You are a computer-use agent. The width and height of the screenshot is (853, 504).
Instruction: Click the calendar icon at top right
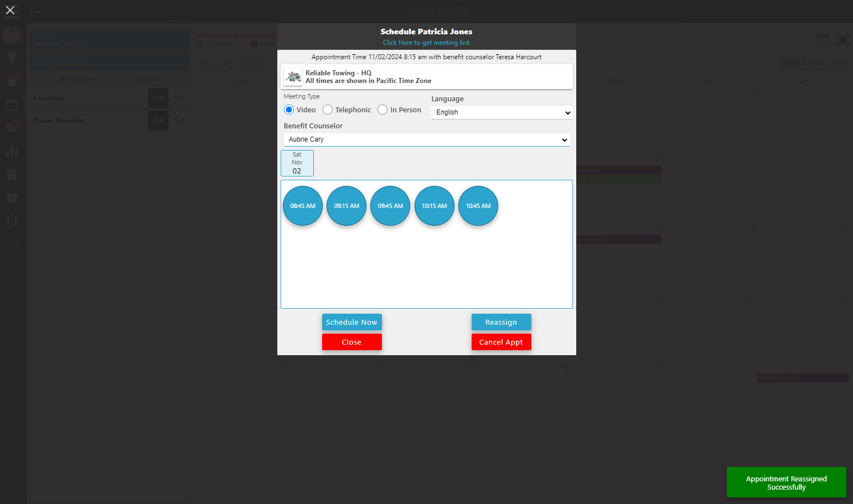[823, 40]
